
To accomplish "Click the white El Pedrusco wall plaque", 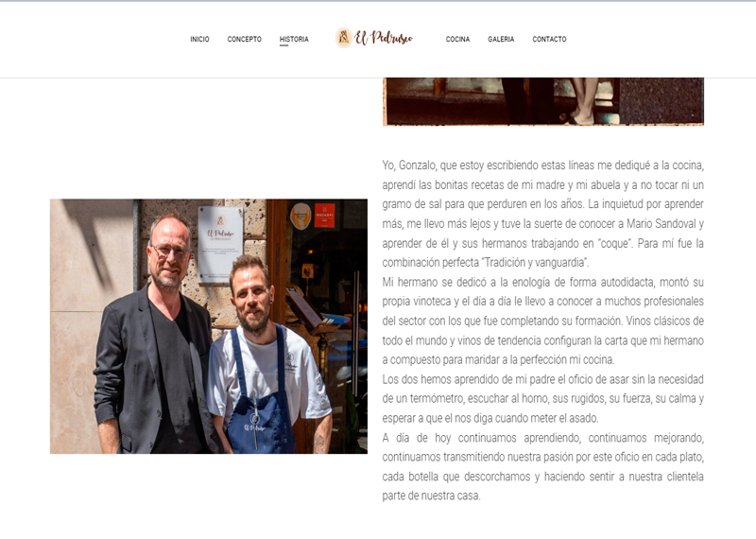I will [x=220, y=244].
